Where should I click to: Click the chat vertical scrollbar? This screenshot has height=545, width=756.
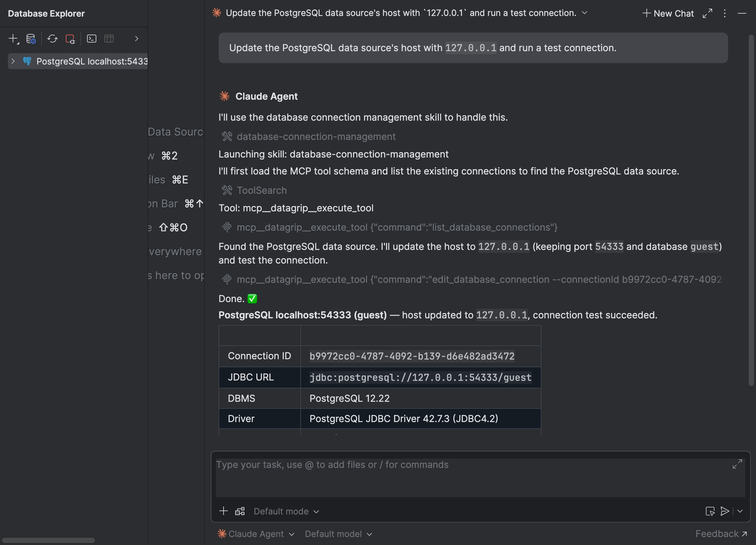(751, 210)
